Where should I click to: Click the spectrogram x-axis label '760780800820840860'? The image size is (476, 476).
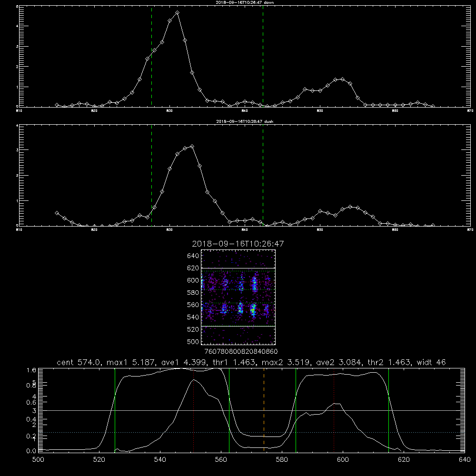(241, 352)
